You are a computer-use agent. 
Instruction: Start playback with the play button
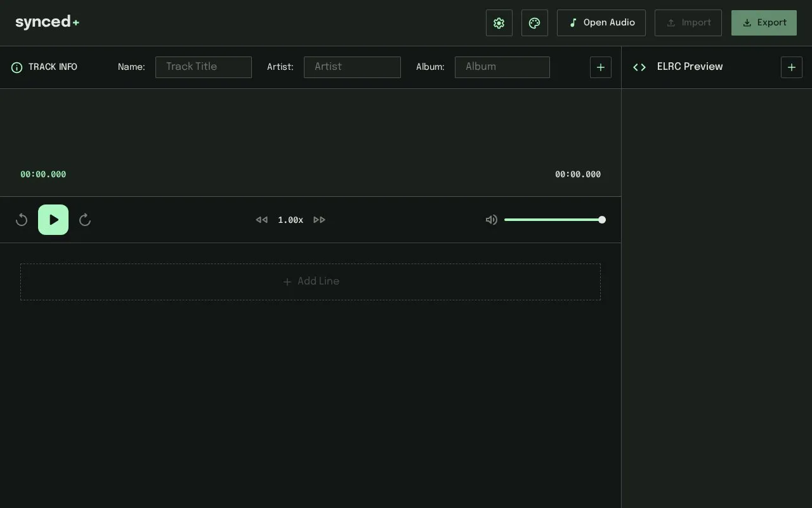point(53,220)
